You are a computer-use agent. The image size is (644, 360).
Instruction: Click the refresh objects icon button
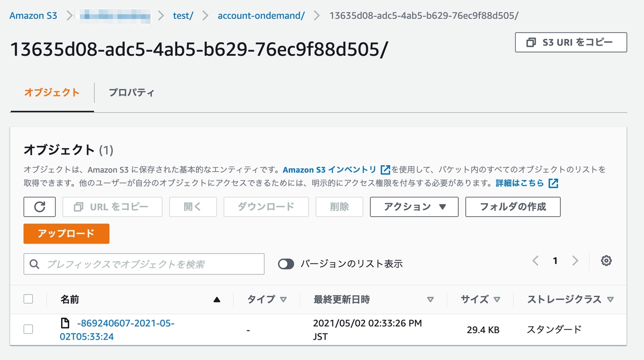coord(40,207)
